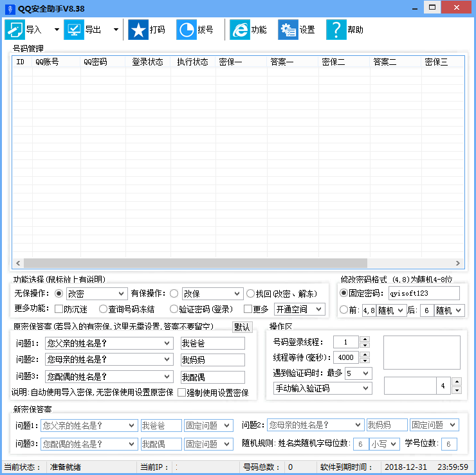Open original 问题2 您母亲的姓名是 dropdown
This screenshot has height=475, width=476.
(109, 359)
